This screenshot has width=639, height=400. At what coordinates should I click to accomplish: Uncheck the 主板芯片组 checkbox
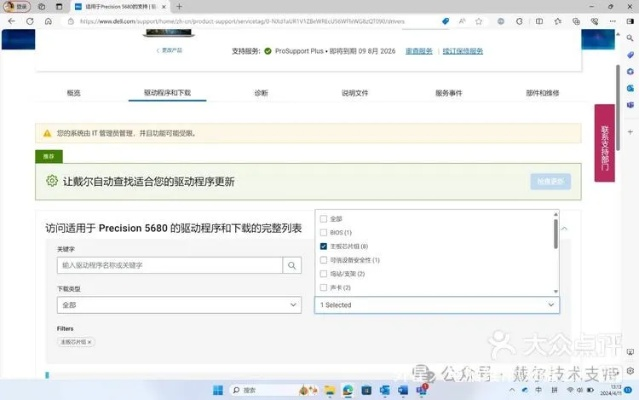(323, 246)
